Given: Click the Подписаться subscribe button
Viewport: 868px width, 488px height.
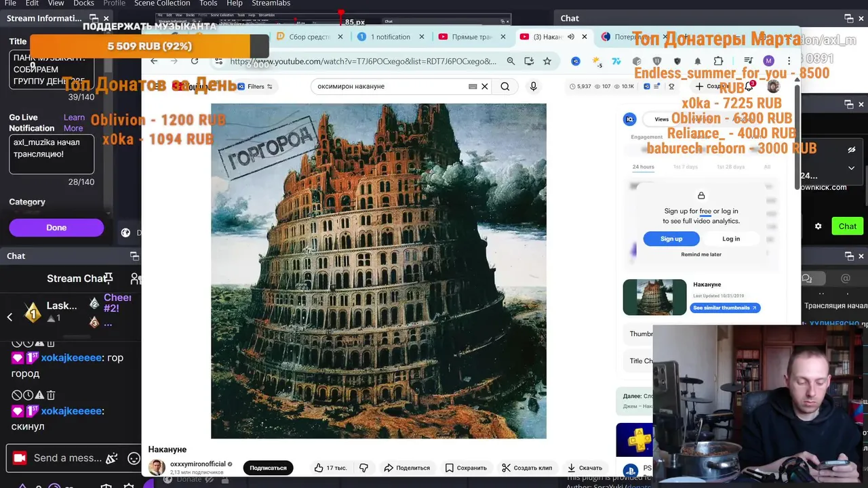Looking at the screenshot, I should point(268,468).
